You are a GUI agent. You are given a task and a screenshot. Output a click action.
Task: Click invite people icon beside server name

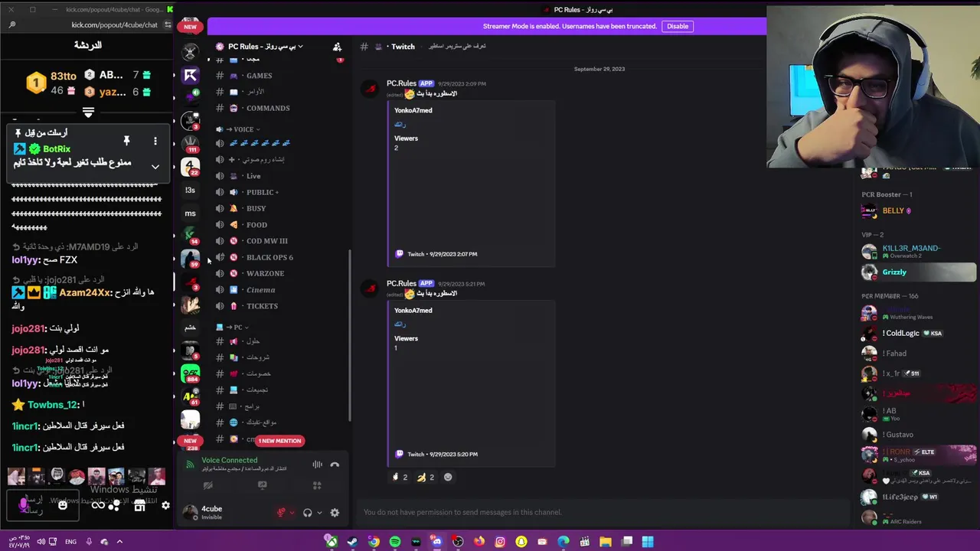coord(337,47)
